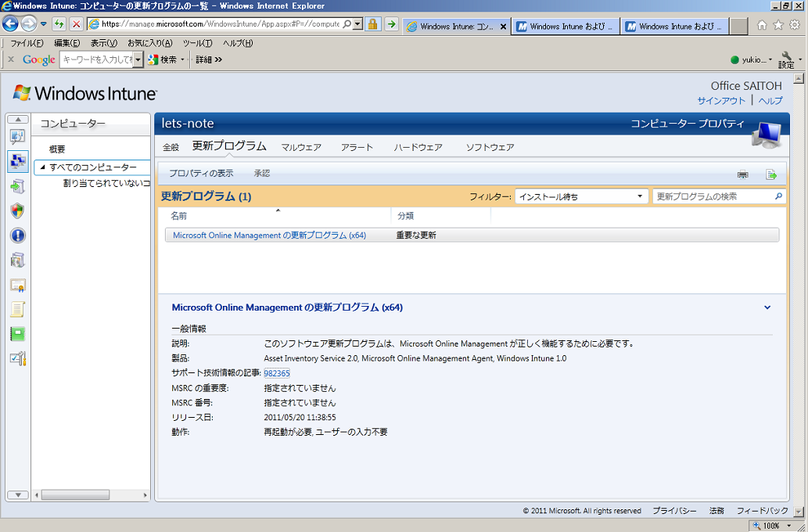Open the Reports green notebook icon
This screenshot has height=532, width=808.
(x=17, y=334)
